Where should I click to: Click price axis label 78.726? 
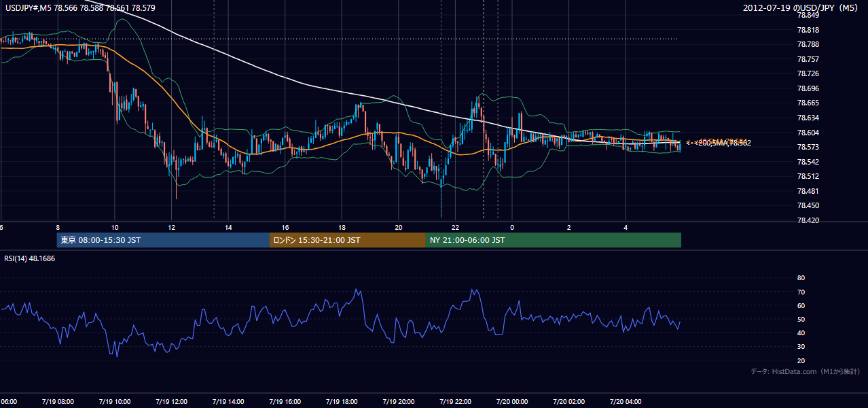[808, 73]
